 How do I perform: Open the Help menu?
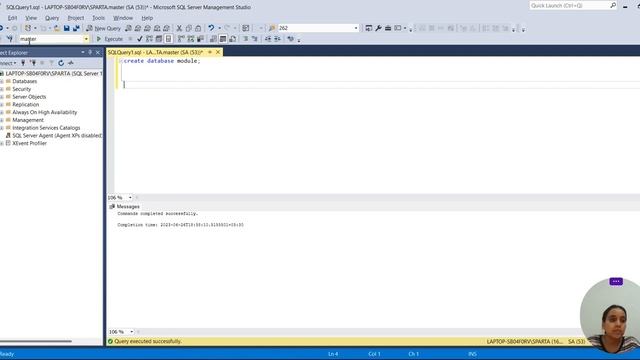click(x=147, y=18)
